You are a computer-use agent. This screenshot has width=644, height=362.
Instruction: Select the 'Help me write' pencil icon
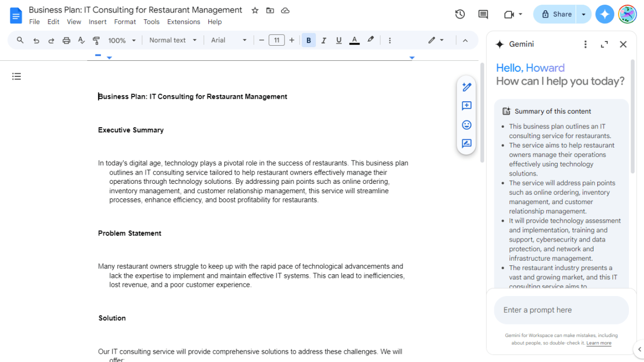(x=466, y=87)
